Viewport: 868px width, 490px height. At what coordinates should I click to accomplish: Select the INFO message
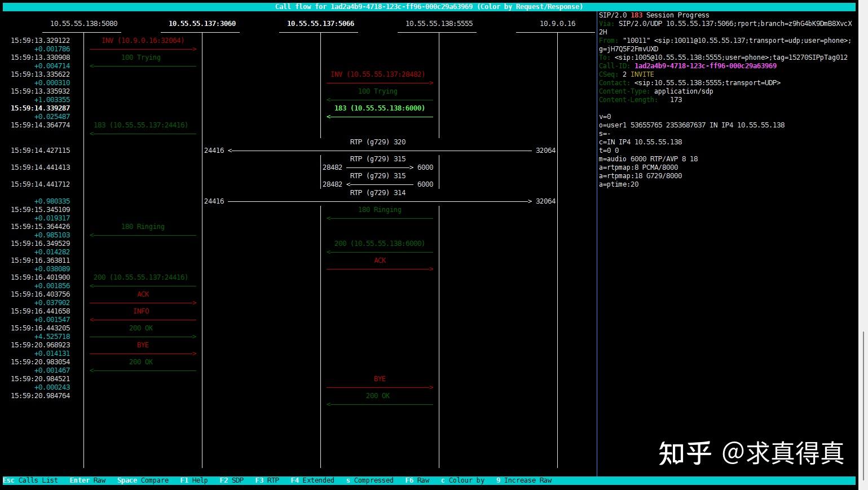click(x=142, y=311)
